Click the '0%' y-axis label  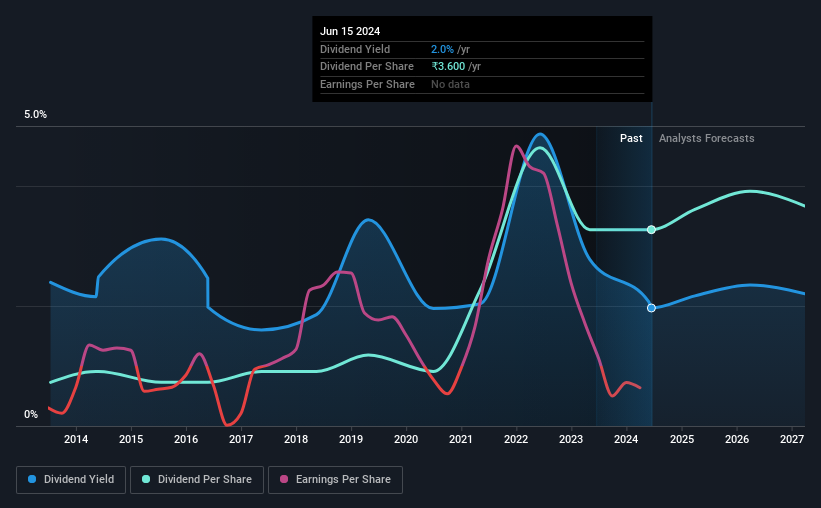point(31,414)
